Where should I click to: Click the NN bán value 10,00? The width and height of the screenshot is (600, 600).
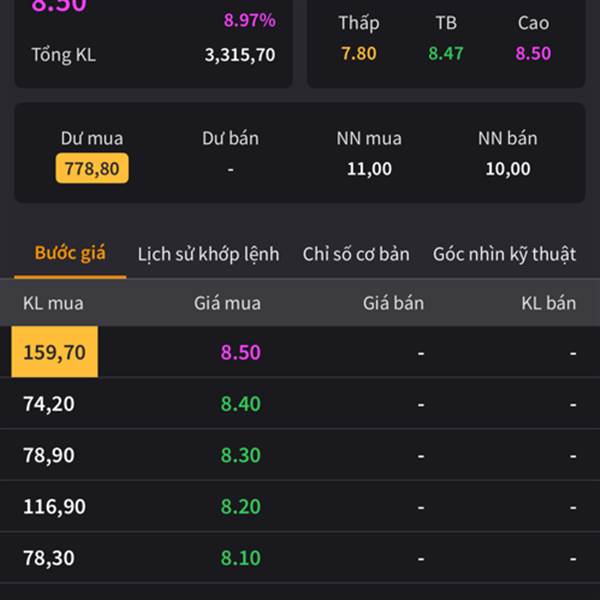[508, 169]
